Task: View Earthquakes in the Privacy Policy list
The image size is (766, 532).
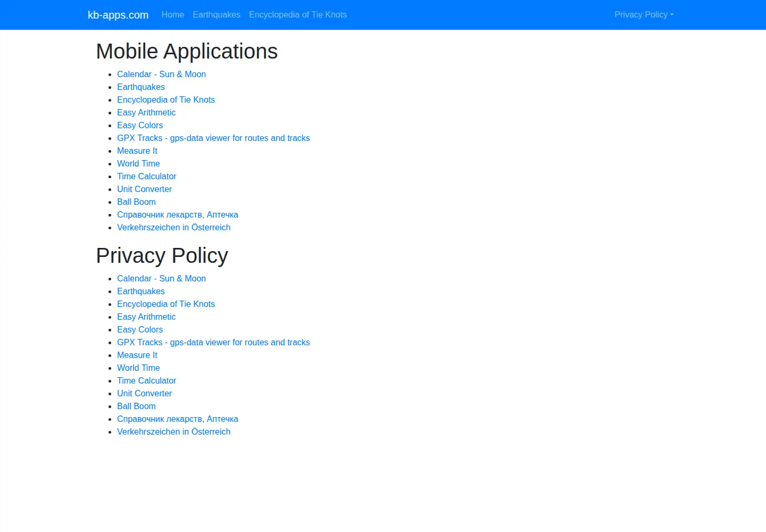Action: click(x=141, y=292)
